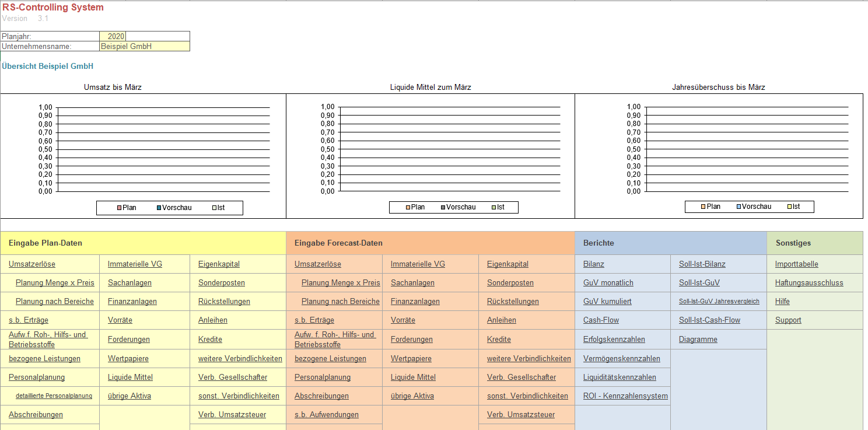Click Vorschau legend swatch in Liquide Mittel chart

coord(443,207)
